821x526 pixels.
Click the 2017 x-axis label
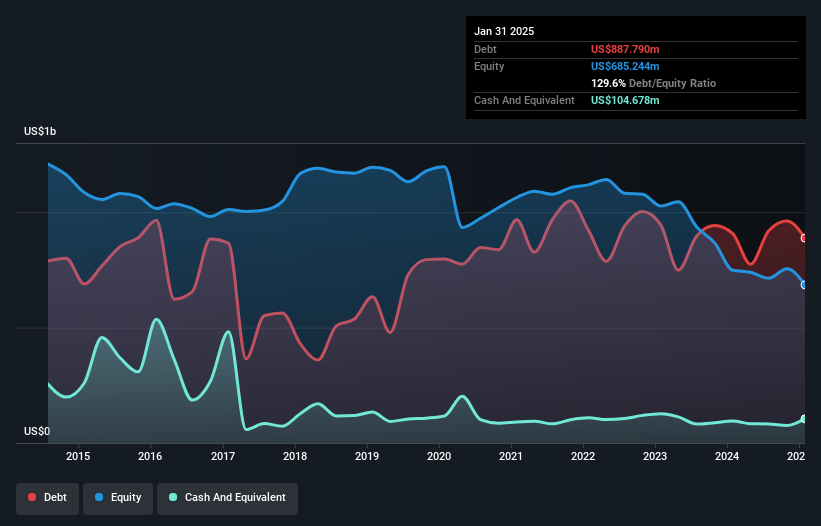pyautogui.click(x=223, y=456)
